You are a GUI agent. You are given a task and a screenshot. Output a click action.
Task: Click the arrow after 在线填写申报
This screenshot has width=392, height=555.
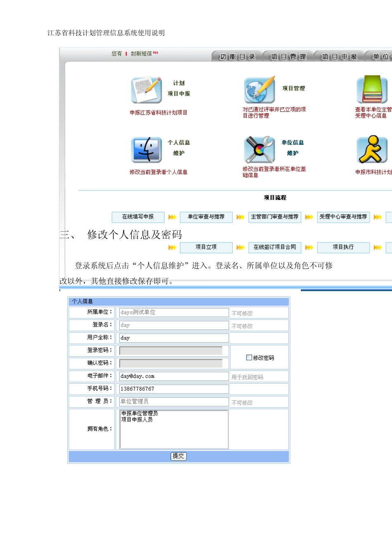pos(172,217)
